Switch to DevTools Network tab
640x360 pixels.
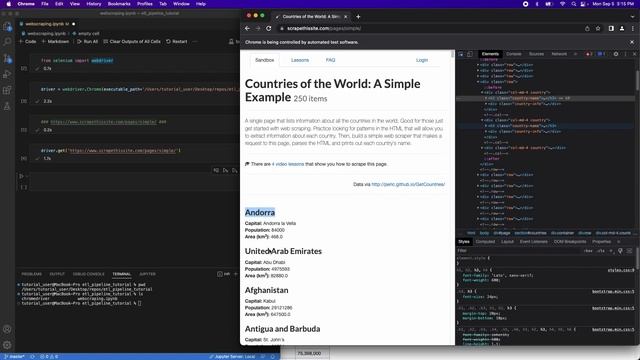[559, 54]
